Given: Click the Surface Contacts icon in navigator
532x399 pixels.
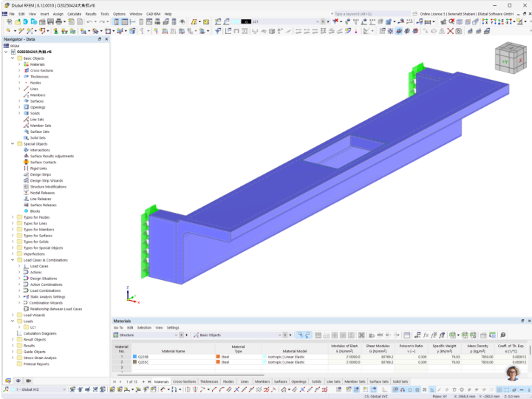Looking at the screenshot, I should point(26,162).
